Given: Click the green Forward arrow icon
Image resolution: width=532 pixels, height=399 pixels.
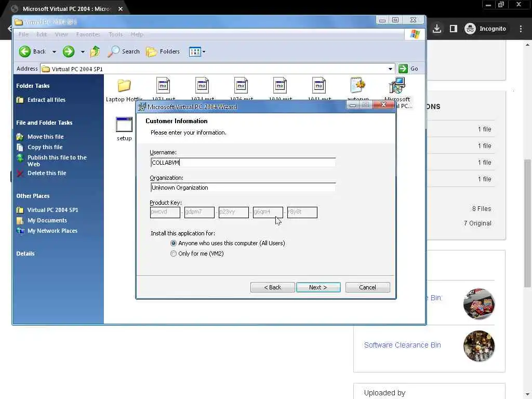Looking at the screenshot, I should point(68,51).
